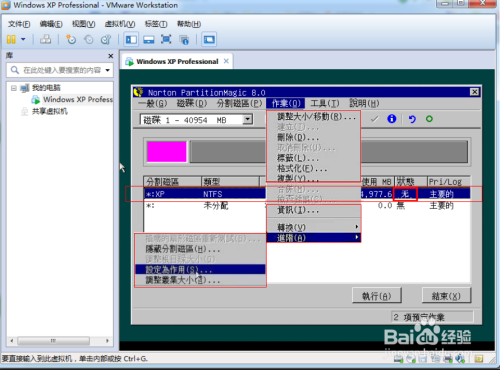Collapse the 我的电脑 tree node
Screen dimensions: 500x370
coord(14,88)
